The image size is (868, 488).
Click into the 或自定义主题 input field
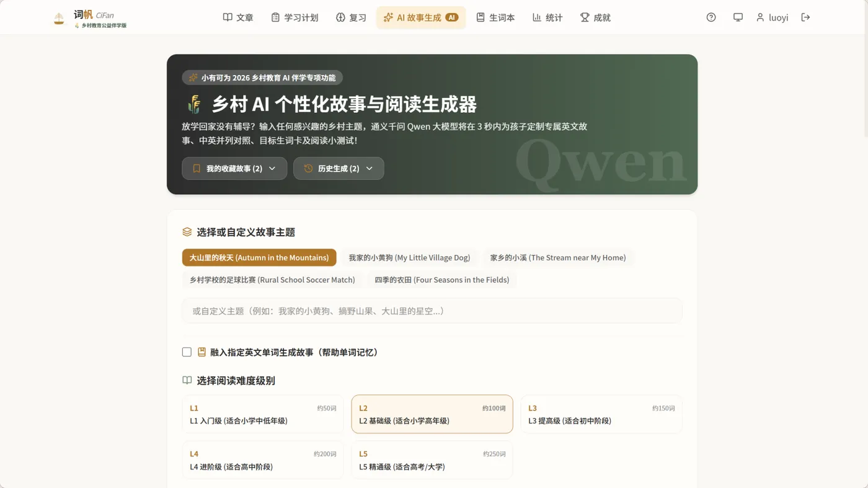[x=432, y=311]
